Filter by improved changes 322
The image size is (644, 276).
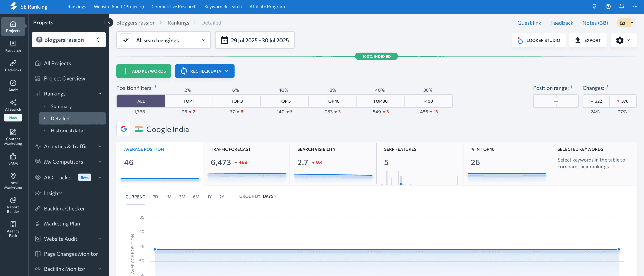click(596, 101)
